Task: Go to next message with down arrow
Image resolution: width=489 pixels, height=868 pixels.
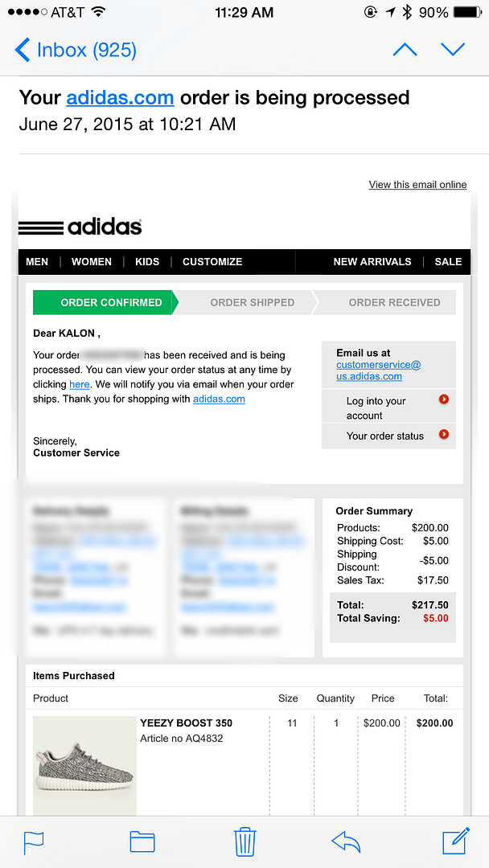Action: tap(454, 50)
